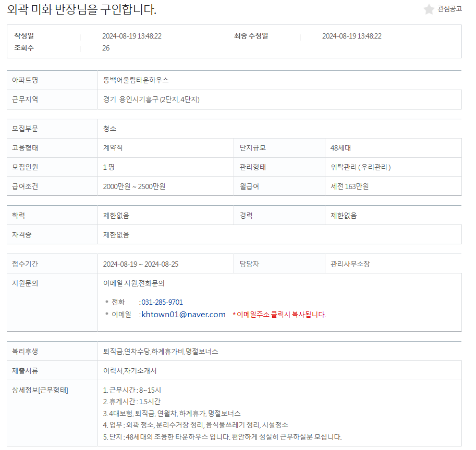Click employment type 계약직
476x450 pixels.
point(113,148)
